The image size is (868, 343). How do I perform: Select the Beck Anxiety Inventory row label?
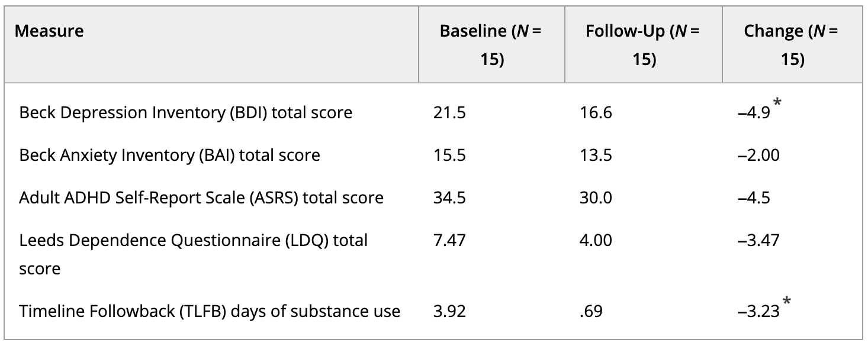coord(169,155)
